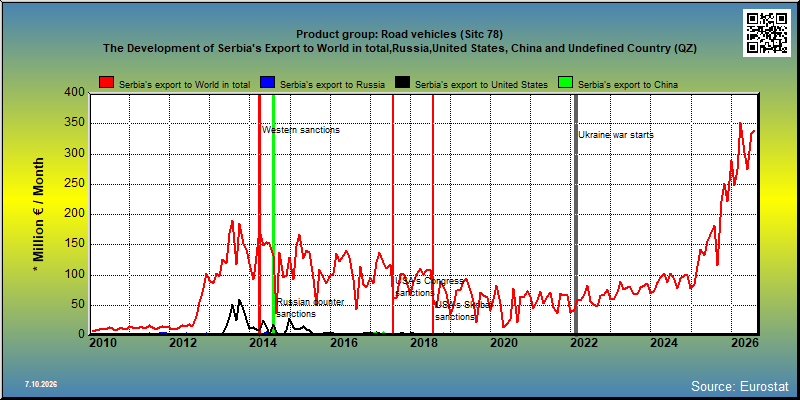Click y-axis value 150

click(74, 244)
